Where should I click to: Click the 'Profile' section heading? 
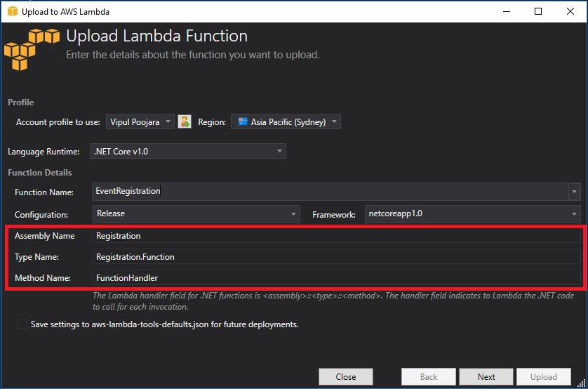pos(21,103)
